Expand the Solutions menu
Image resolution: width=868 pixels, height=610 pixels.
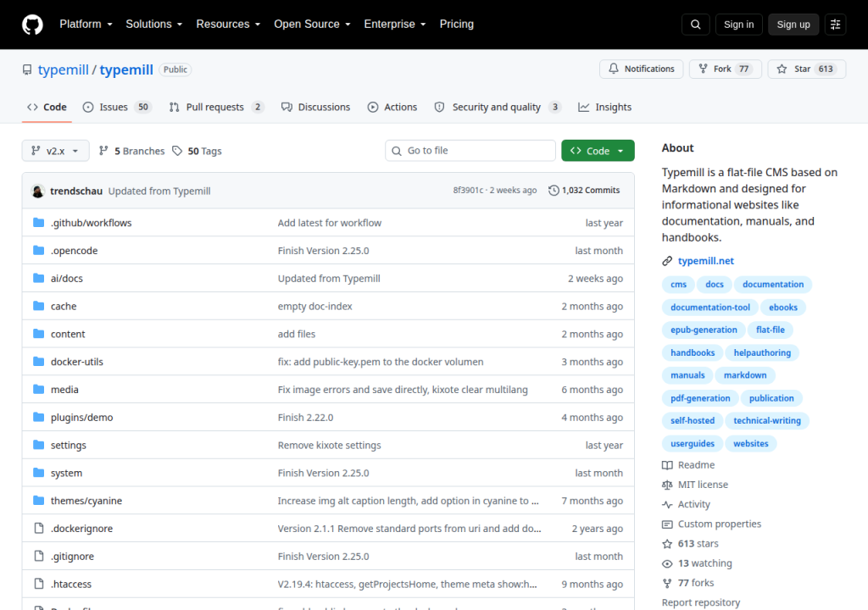[154, 25]
